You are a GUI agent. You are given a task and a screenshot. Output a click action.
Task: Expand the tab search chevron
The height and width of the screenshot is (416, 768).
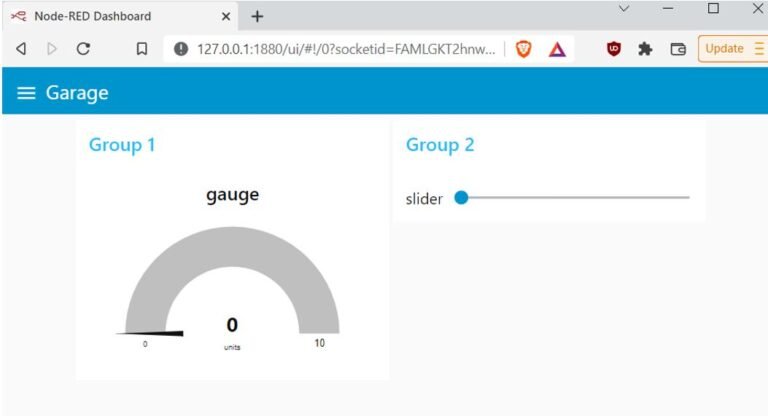(x=624, y=8)
